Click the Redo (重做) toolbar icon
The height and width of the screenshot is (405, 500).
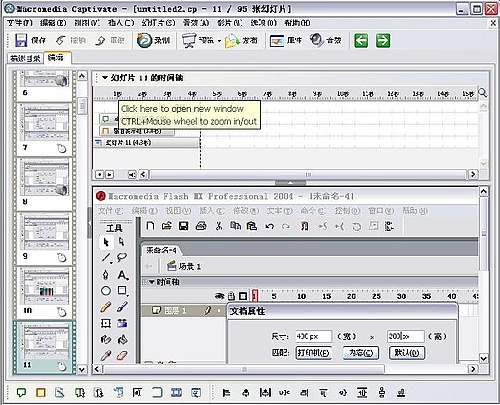(100, 41)
